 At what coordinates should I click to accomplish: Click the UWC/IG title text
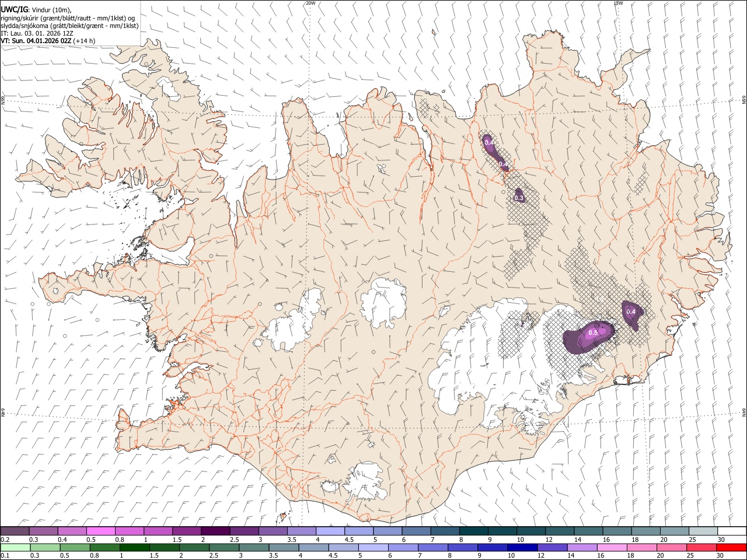15,9
